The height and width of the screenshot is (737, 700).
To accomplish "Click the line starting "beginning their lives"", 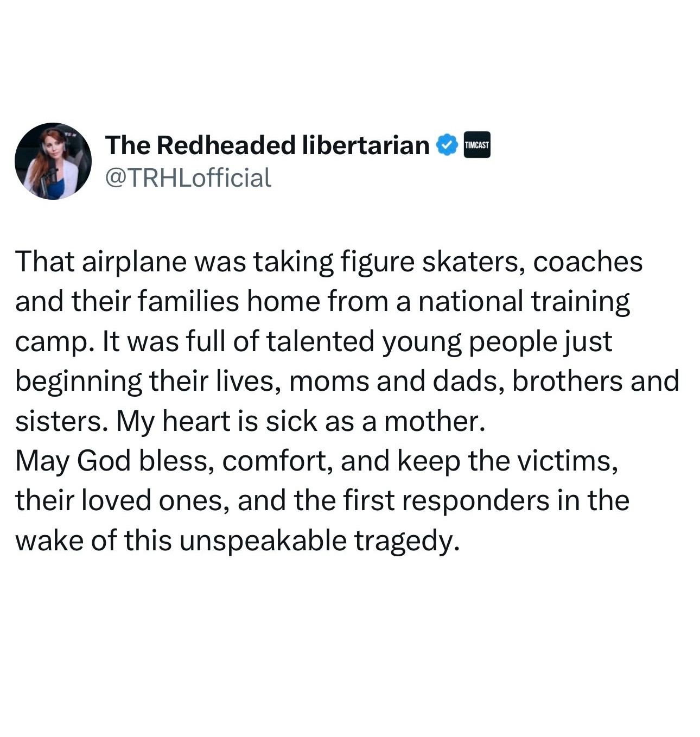I will [x=347, y=381].
